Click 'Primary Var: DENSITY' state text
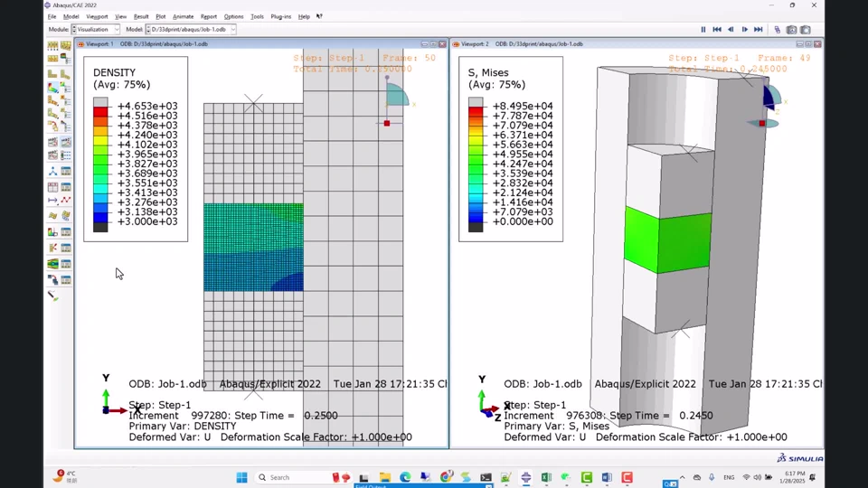This screenshot has width=868, height=488. pyautogui.click(x=183, y=426)
